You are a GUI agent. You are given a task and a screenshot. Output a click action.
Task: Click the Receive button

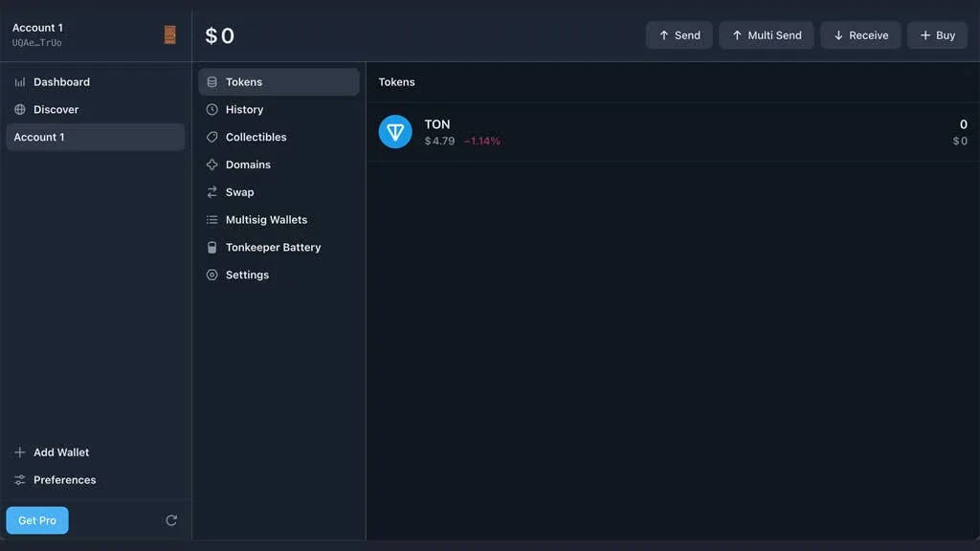[x=860, y=35]
